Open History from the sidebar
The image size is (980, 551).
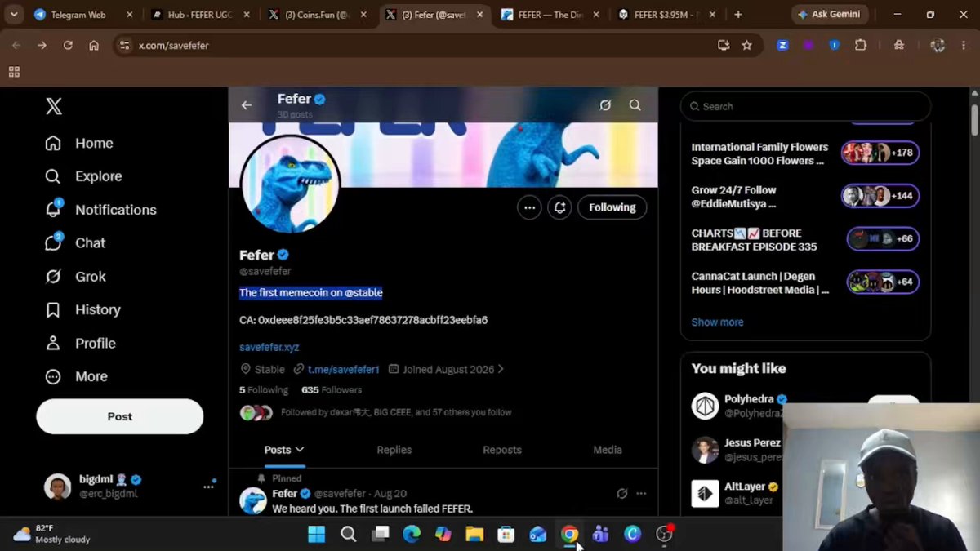point(82,310)
